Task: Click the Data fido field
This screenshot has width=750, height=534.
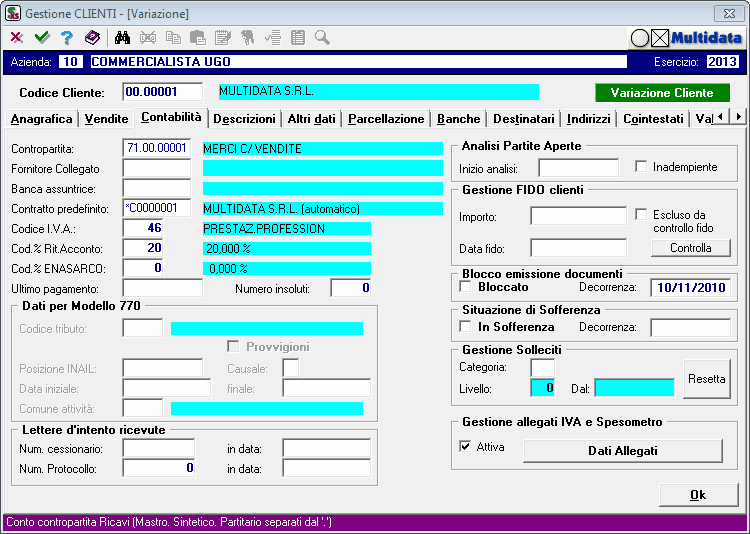Action: pos(578,248)
